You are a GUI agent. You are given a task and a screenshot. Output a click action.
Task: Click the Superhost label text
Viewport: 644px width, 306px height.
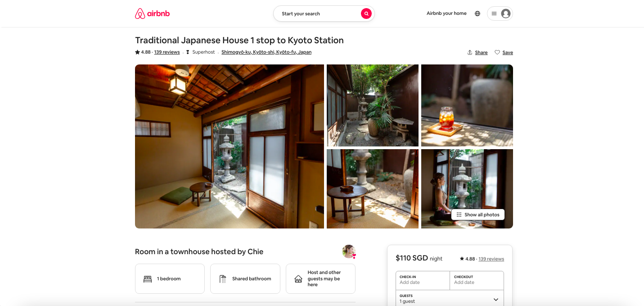[x=203, y=52]
